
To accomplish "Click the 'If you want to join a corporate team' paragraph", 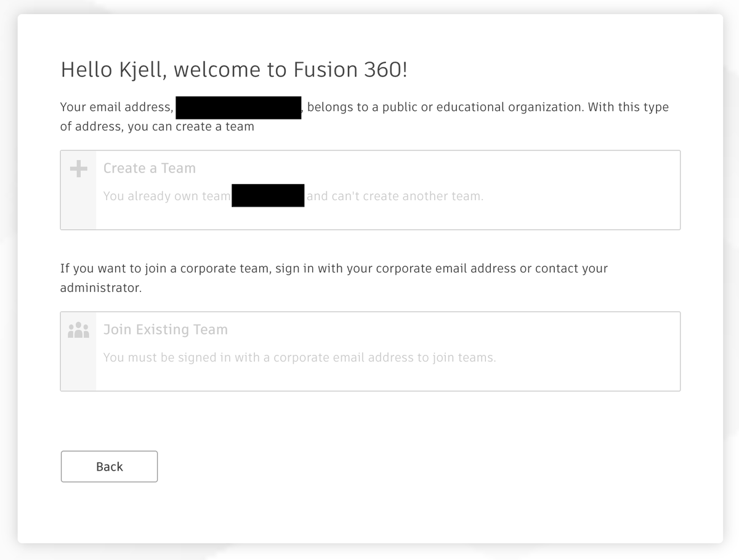I will pos(334,278).
